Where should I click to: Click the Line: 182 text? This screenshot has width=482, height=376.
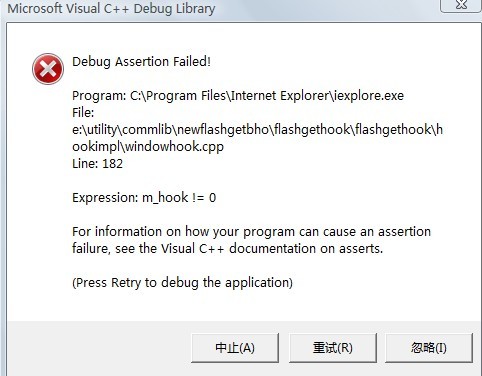(97, 164)
